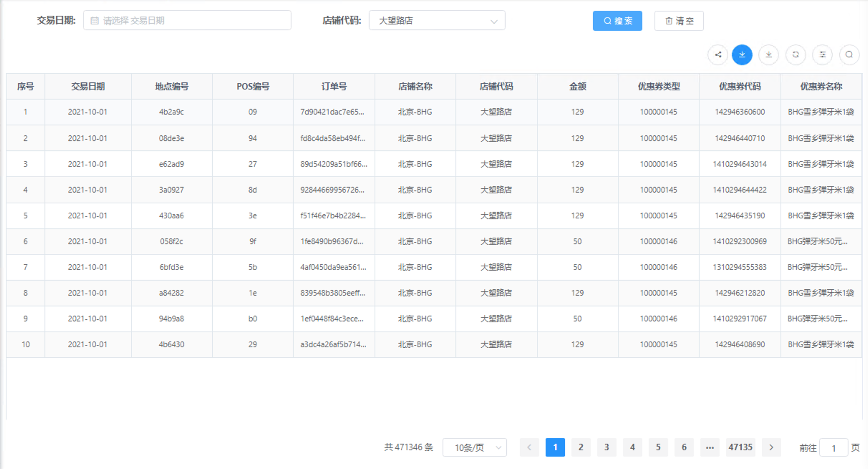Open the column settings sliders icon
Screen dimensions: 868x469
point(822,54)
